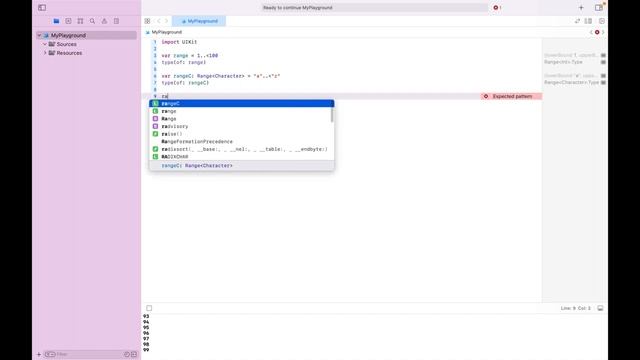
Task: Jump to the previous issue arrow
Action: click(x=591, y=32)
